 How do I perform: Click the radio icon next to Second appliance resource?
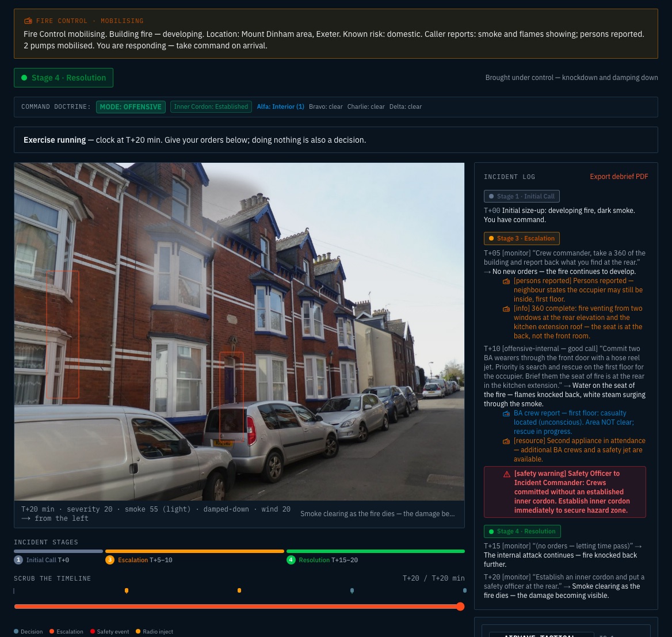click(506, 441)
